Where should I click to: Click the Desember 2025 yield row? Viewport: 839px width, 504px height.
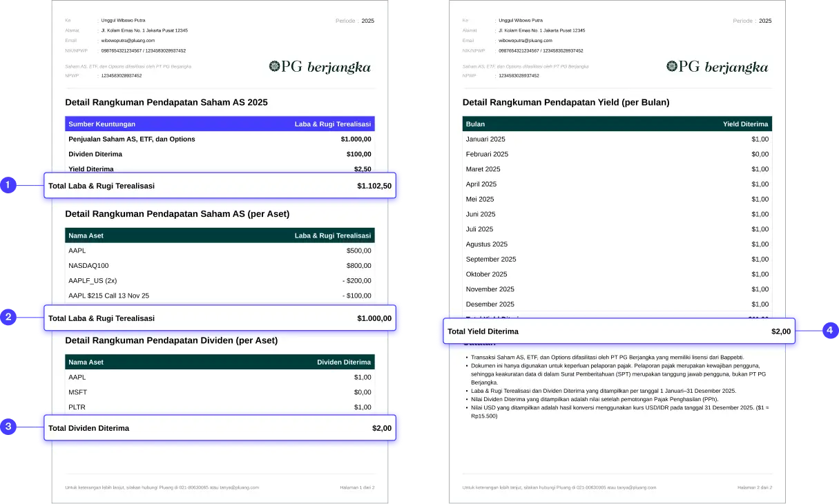click(x=617, y=304)
